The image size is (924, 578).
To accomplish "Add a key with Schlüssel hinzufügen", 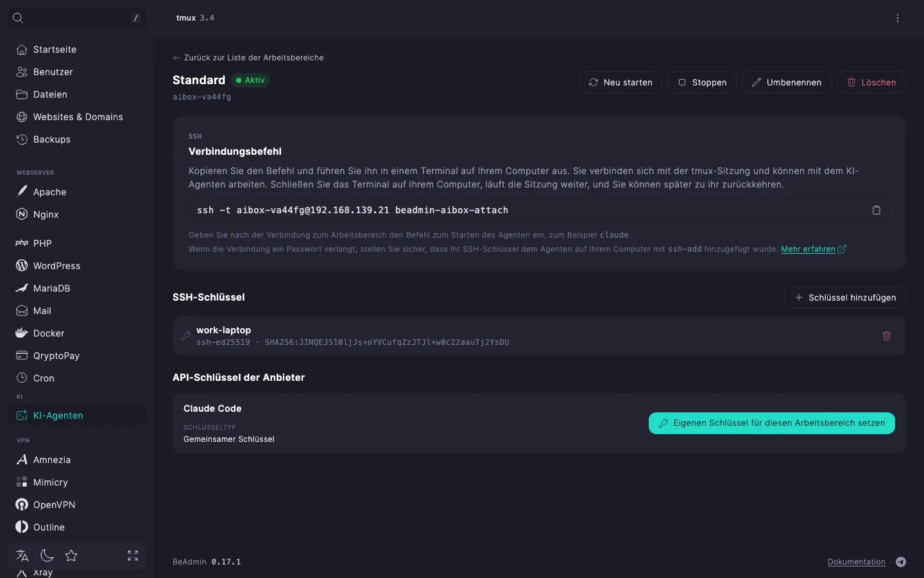I will [845, 297].
